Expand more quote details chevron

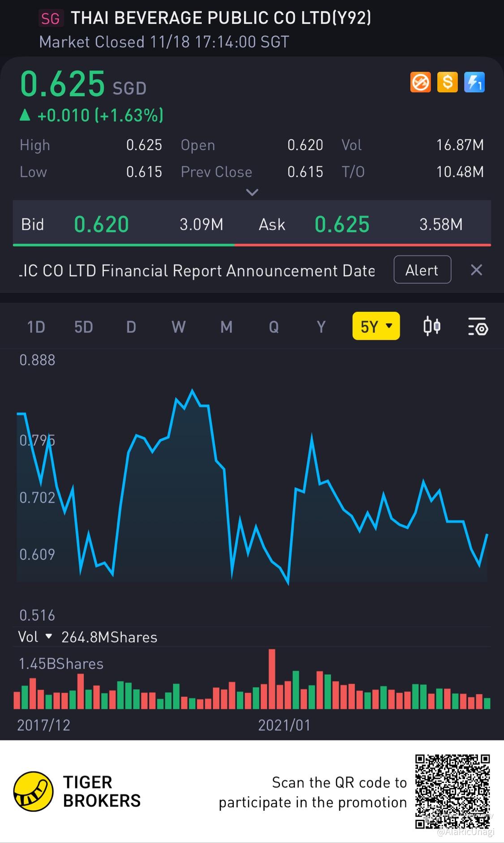coord(252,192)
